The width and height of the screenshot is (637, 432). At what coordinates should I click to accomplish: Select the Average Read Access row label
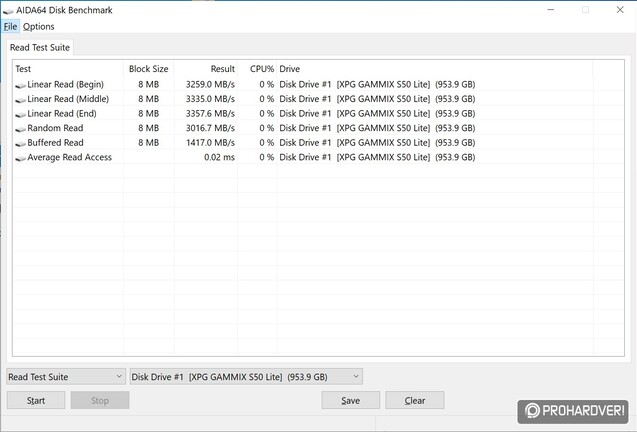[x=69, y=157]
